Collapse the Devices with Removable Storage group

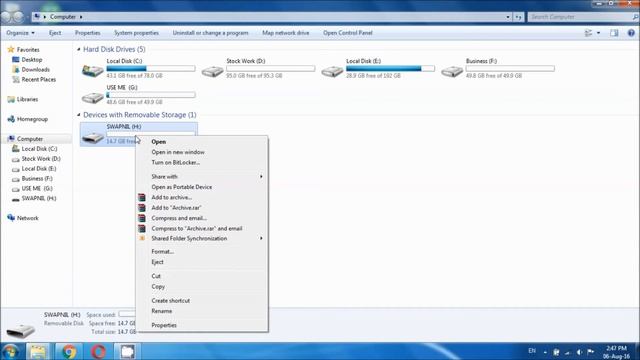(79, 115)
